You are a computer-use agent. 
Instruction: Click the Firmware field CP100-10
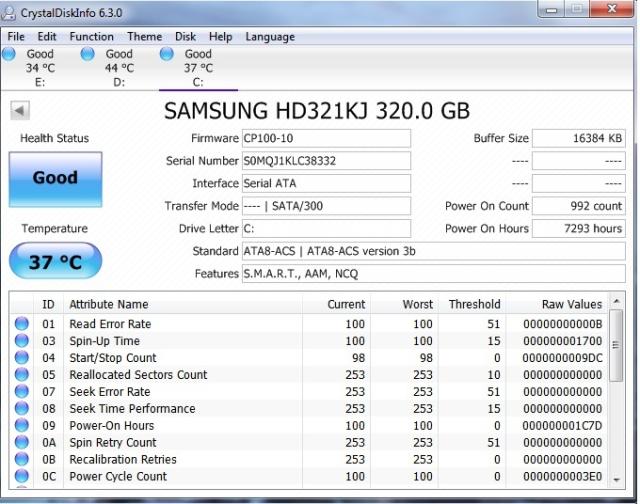pyautogui.click(x=326, y=138)
